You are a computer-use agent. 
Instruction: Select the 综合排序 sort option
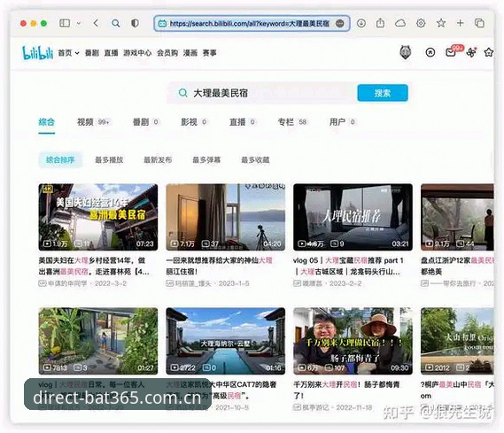pos(60,159)
